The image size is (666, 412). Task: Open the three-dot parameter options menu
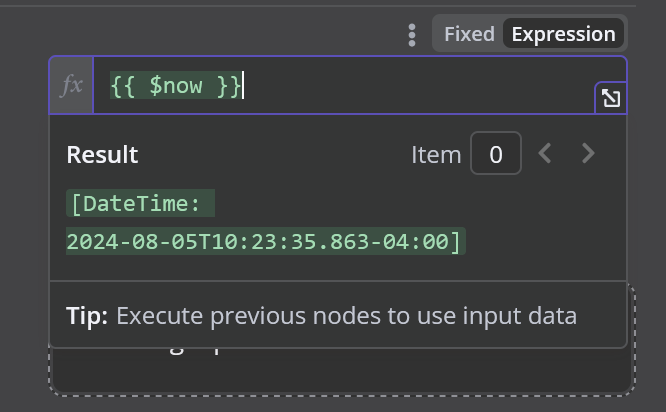click(412, 35)
